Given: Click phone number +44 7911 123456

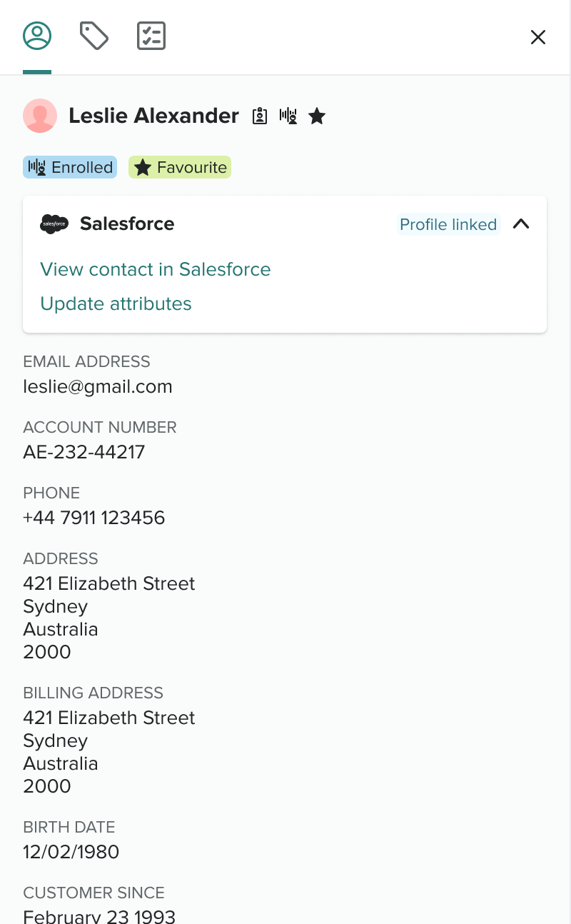Looking at the screenshot, I should click(x=94, y=518).
